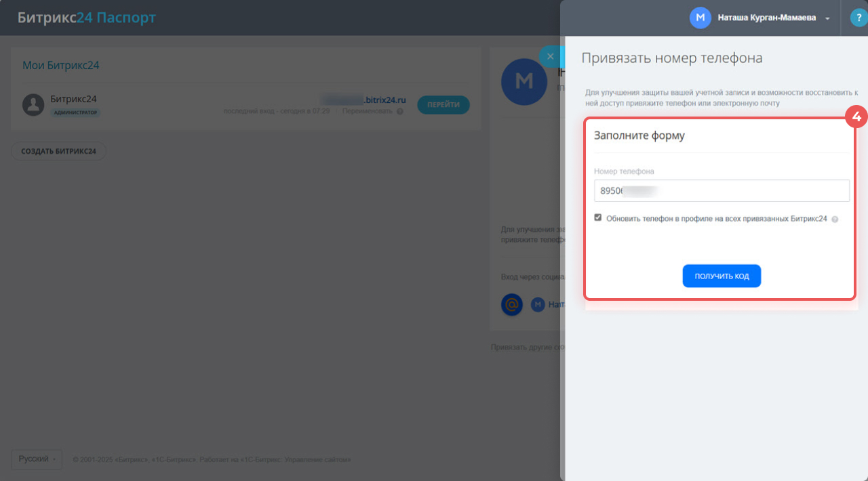Click the СОЗДАТЬ БИТРИКС24 button
Image resolution: width=868 pixels, height=481 pixels.
click(59, 151)
